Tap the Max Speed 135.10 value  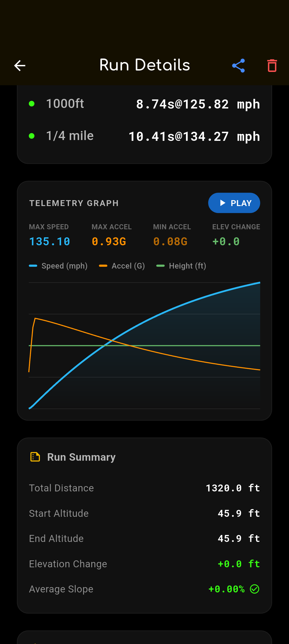[x=50, y=242]
